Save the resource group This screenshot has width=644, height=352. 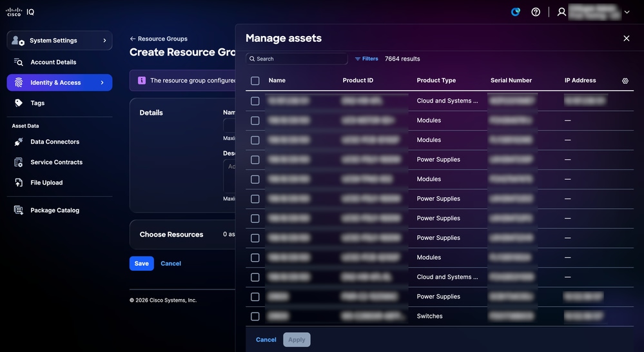point(142,264)
